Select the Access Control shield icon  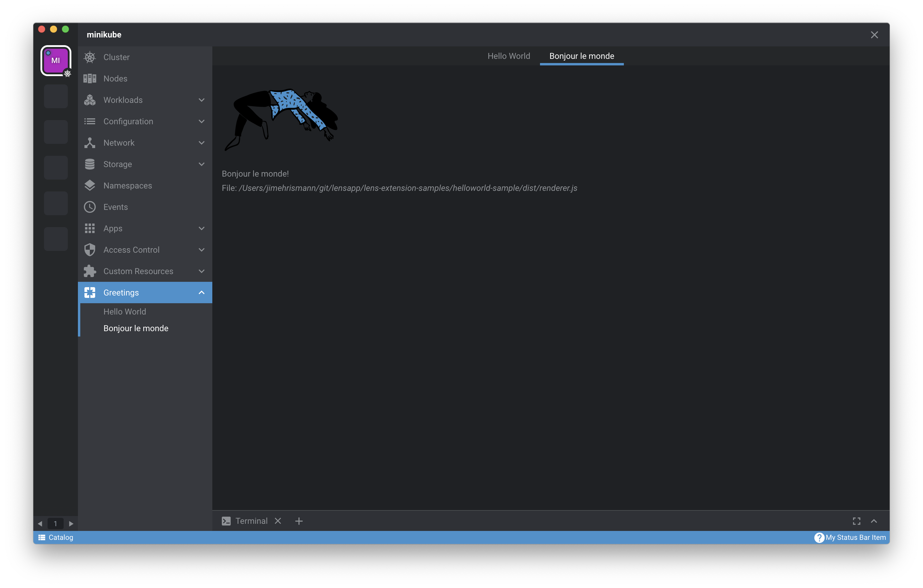click(x=90, y=249)
